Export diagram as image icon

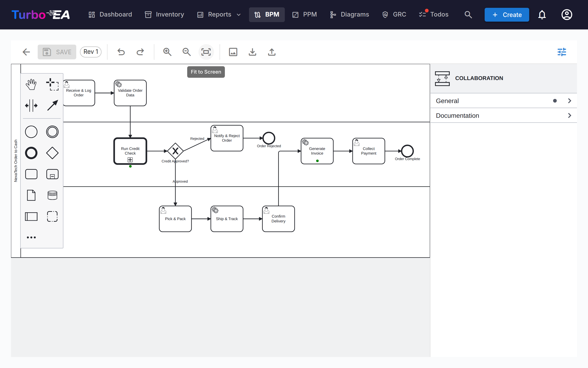coord(233,52)
